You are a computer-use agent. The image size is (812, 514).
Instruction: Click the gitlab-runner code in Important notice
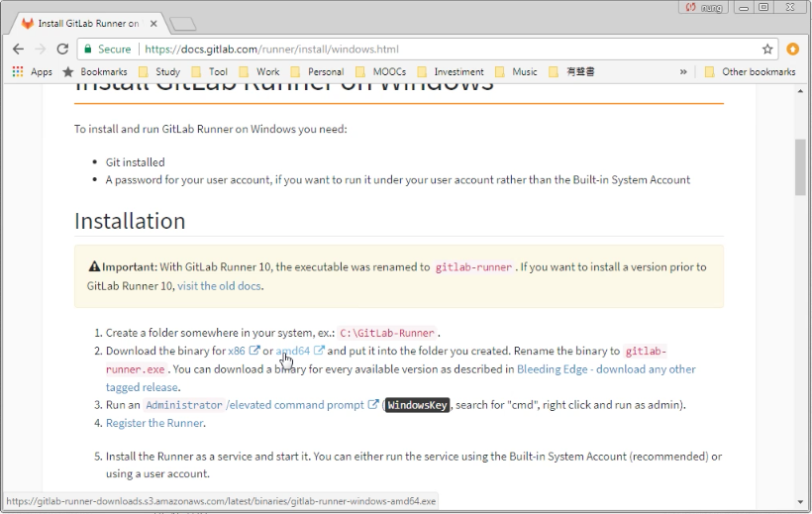click(473, 267)
